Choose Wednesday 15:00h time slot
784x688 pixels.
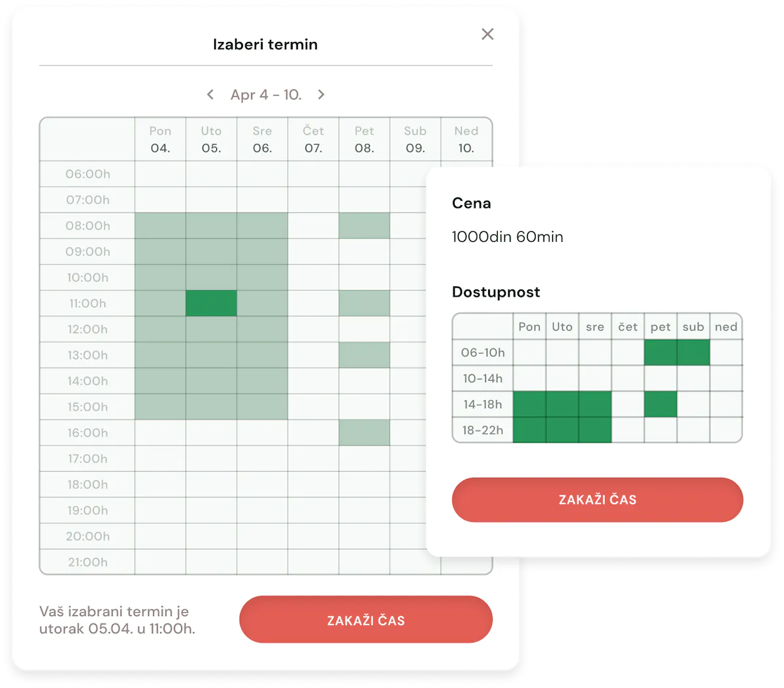tap(262, 406)
